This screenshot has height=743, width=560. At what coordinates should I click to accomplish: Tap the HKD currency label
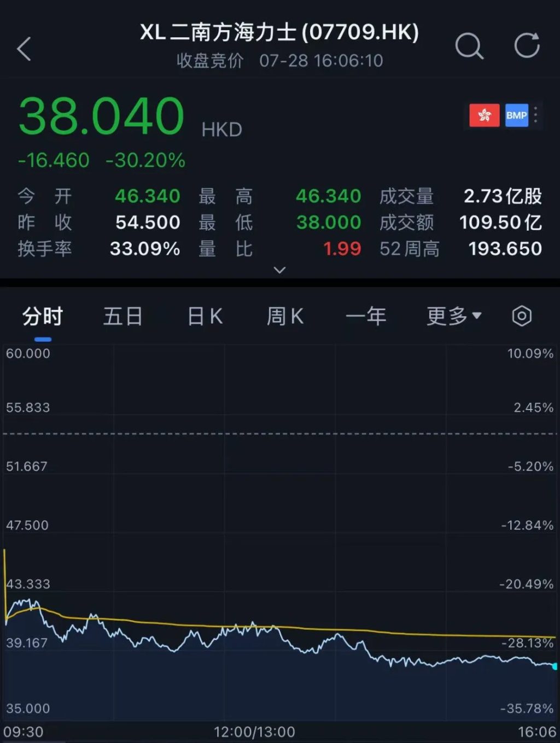[221, 130]
